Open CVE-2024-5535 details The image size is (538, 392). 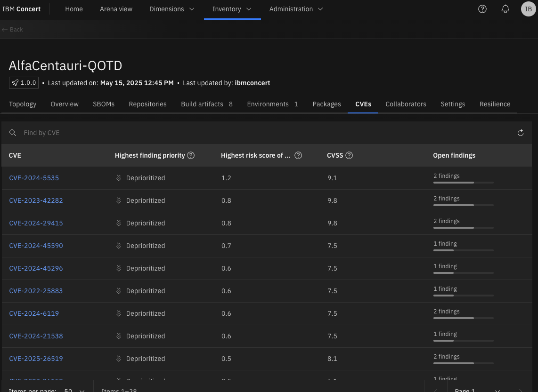point(34,178)
